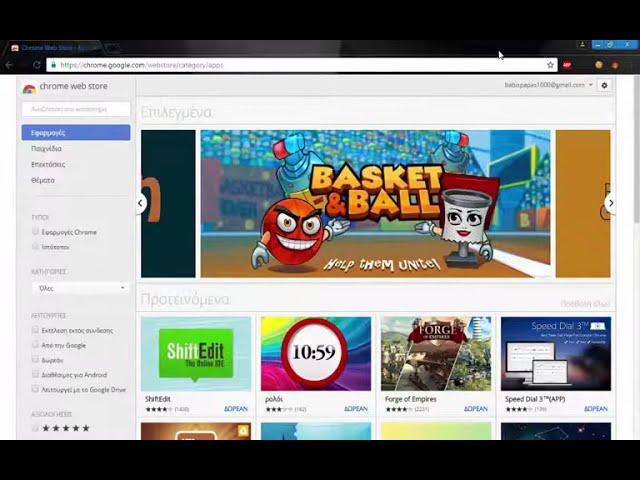Click the ρολόι app name
The height and width of the screenshot is (480, 640).
pos(274,399)
